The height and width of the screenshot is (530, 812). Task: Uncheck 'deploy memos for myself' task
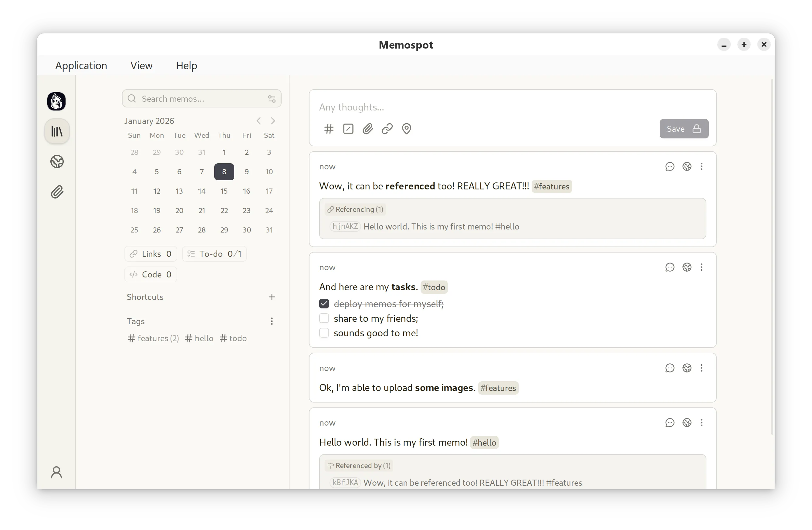pyautogui.click(x=324, y=303)
